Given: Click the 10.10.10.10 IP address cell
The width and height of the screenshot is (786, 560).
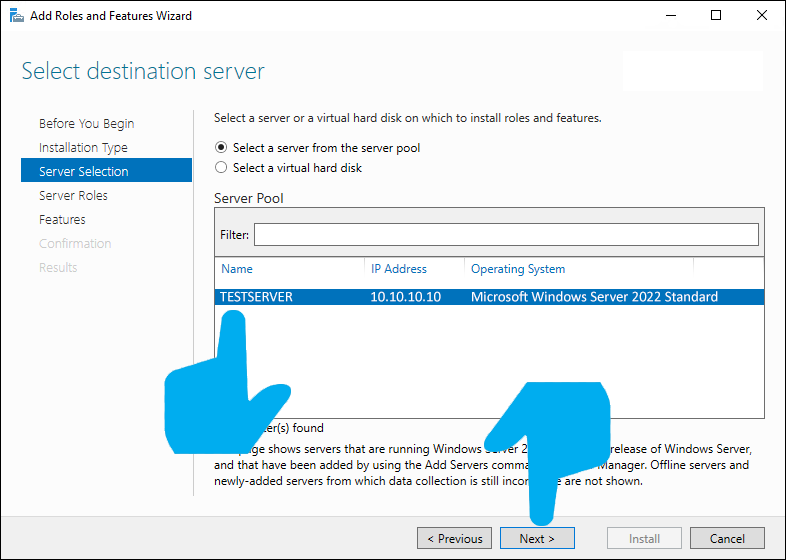Looking at the screenshot, I should tap(406, 297).
